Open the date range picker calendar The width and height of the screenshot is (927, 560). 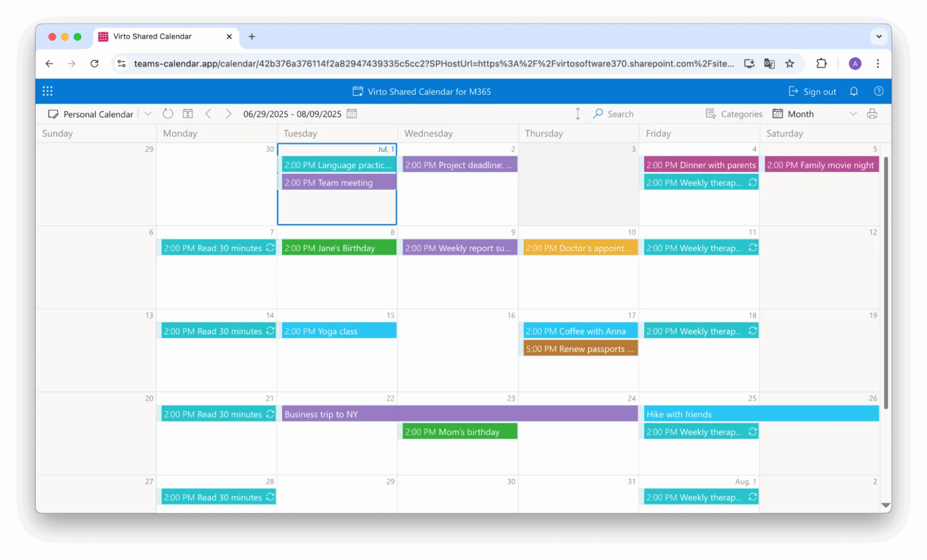coord(352,113)
